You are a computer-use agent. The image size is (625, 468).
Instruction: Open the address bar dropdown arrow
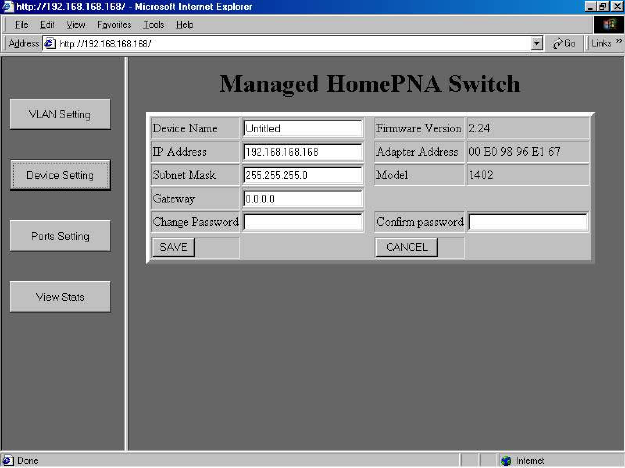click(x=537, y=43)
